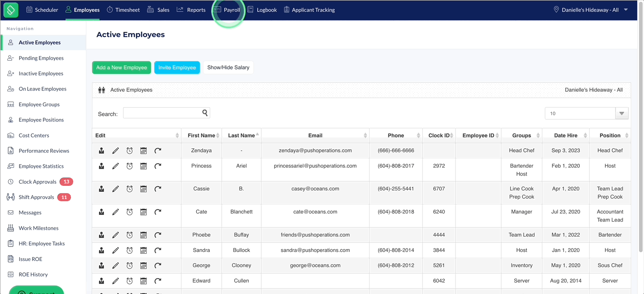Open Performance Reviews in sidebar
644x294 pixels.
(44, 151)
